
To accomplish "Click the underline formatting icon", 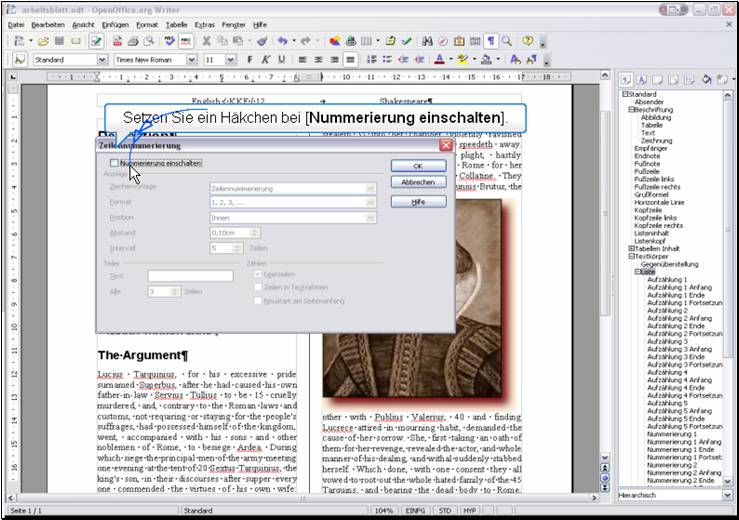I will click(281, 60).
